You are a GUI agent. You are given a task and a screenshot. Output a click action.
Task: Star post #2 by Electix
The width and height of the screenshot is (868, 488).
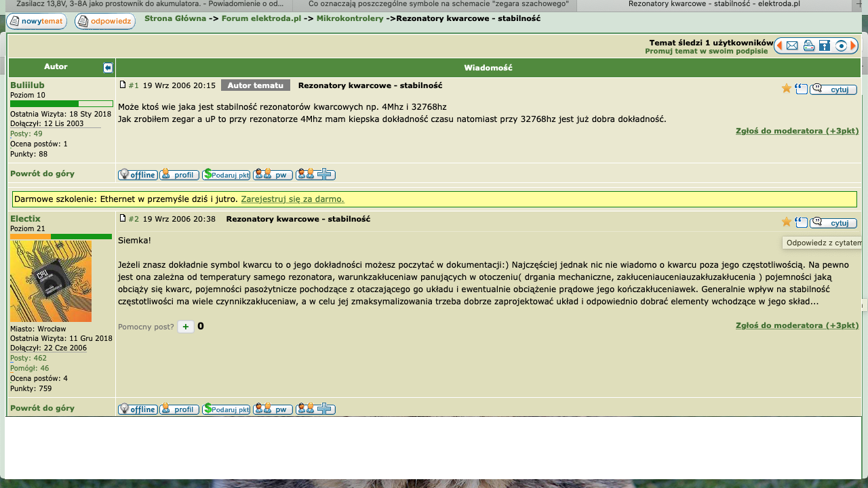787,222
